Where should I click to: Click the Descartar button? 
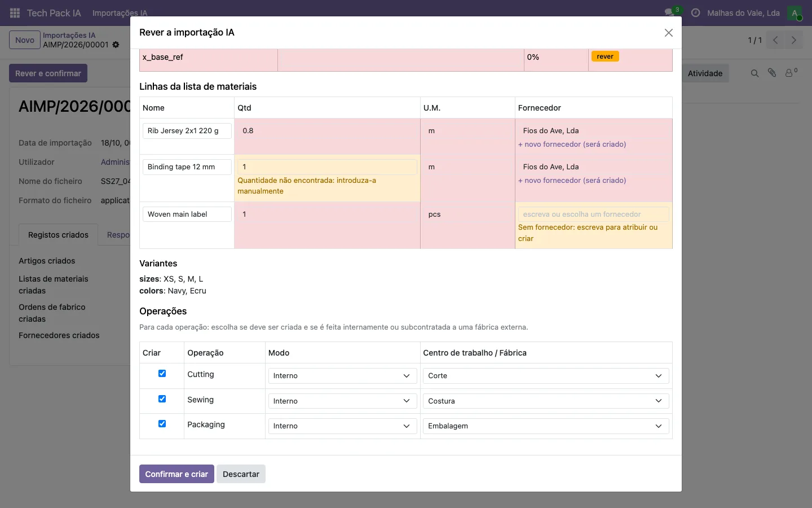tap(241, 474)
